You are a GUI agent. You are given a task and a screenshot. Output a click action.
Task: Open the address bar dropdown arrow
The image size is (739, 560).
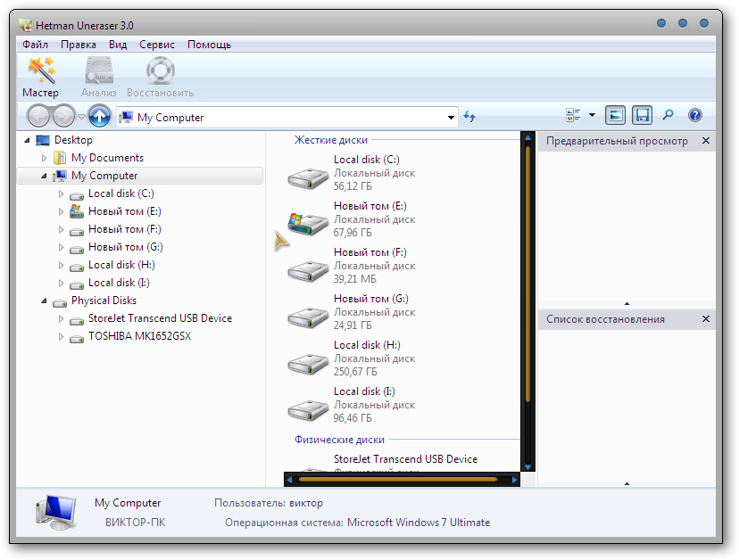(x=451, y=118)
